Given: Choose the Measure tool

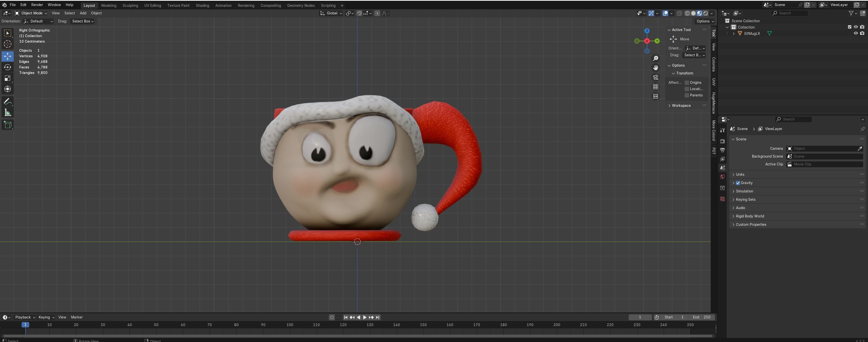Looking at the screenshot, I should 7,113.
